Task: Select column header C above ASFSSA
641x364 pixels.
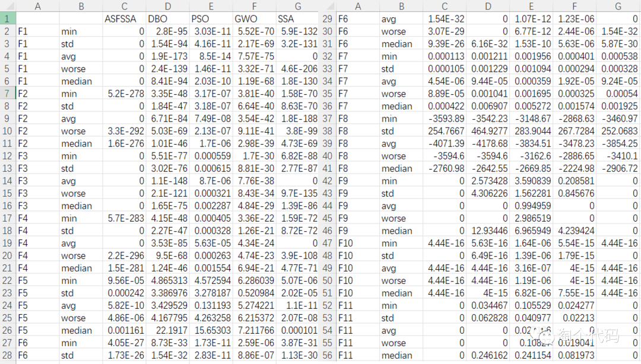Action: tap(124, 6)
